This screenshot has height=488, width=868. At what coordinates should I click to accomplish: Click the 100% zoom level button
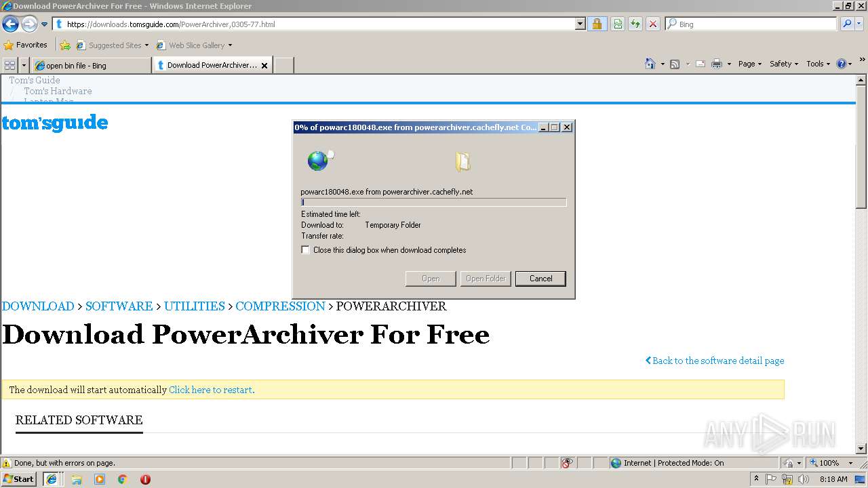pyautogui.click(x=825, y=463)
